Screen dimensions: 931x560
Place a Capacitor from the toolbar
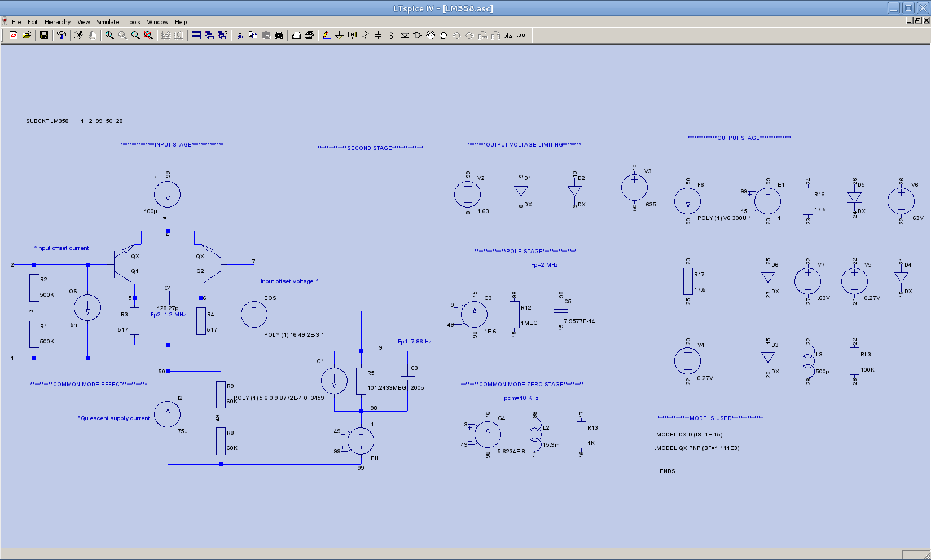click(x=379, y=36)
